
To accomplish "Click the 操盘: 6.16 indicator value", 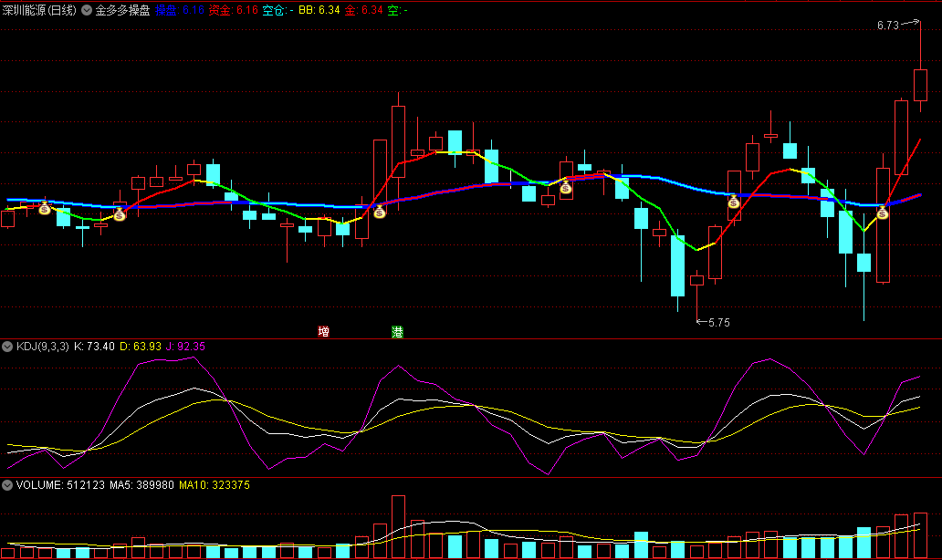I will 179,10.
